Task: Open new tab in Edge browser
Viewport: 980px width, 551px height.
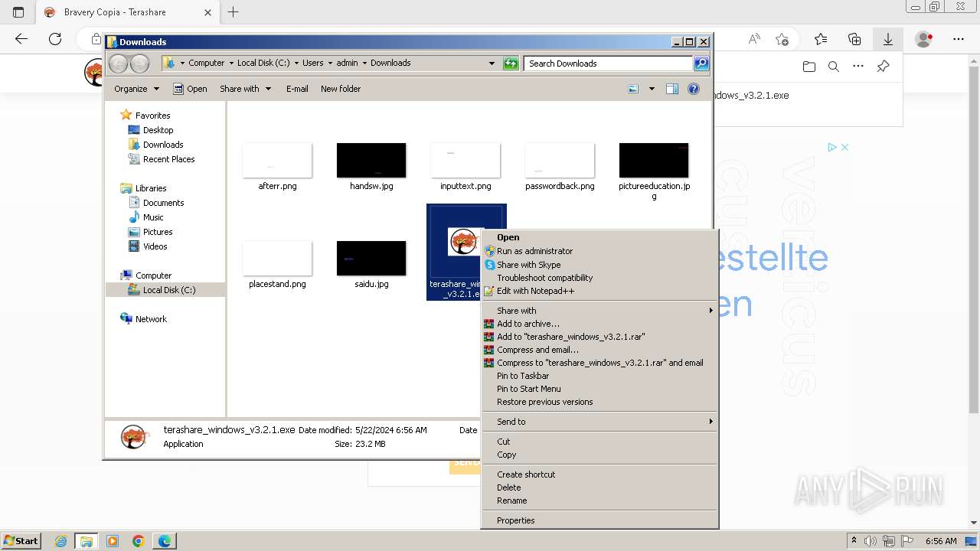Action: [234, 12]
